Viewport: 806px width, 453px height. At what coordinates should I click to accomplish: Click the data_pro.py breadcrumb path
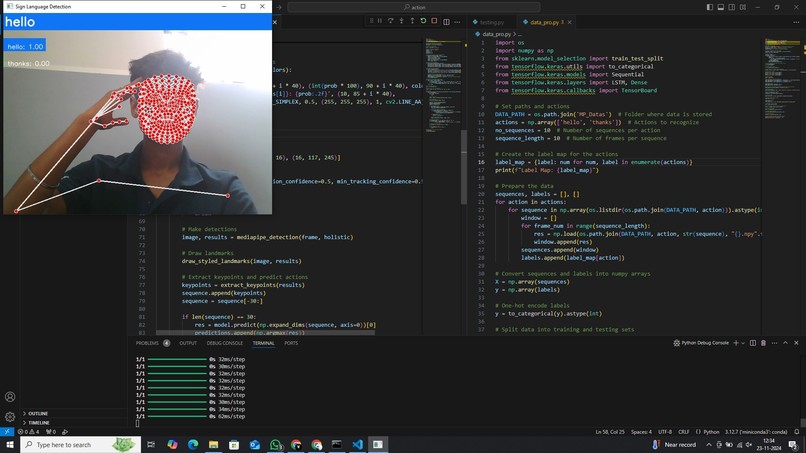click(497, 34)
